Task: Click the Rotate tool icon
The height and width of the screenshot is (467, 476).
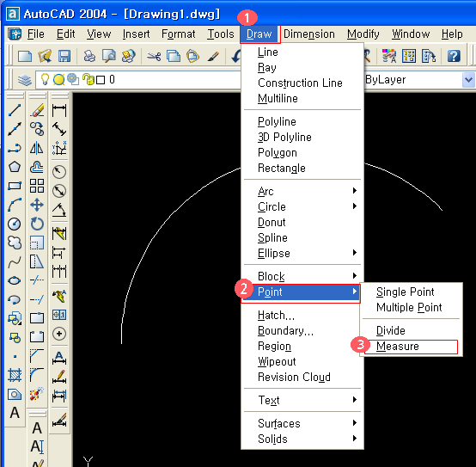Action: point(37,224)
